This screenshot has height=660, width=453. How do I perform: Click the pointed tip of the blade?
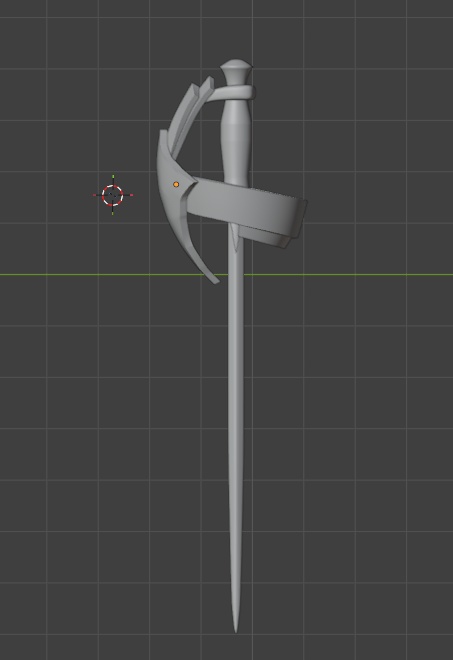tap(236, 623)
